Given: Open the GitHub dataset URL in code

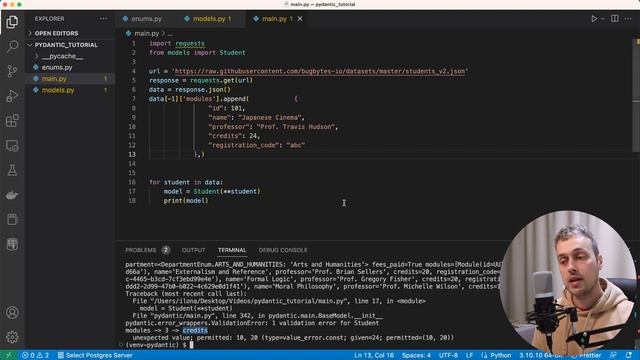Looking at the screenshot, I should [x=320, y=71].
